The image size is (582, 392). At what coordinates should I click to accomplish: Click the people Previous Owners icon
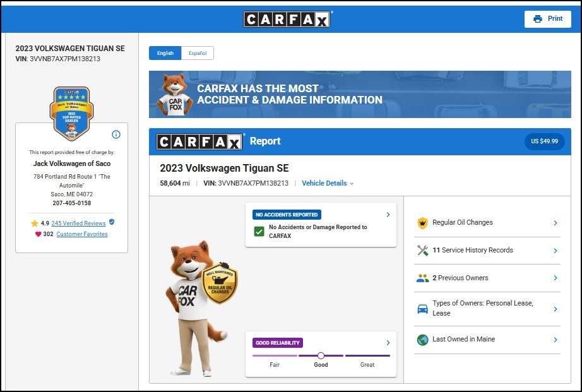tap(422, 278)
